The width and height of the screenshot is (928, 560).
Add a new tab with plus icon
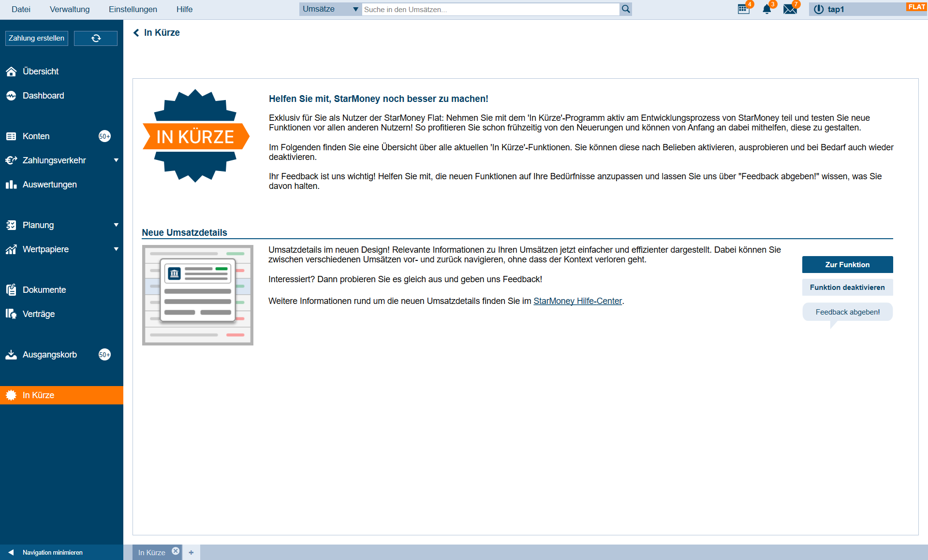(x=191, y=552)
